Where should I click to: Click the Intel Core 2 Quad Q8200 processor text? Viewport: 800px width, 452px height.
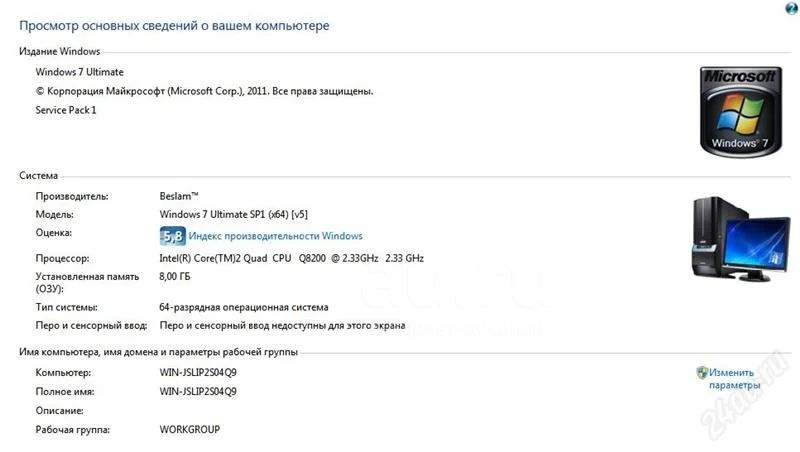click(291, 258)
